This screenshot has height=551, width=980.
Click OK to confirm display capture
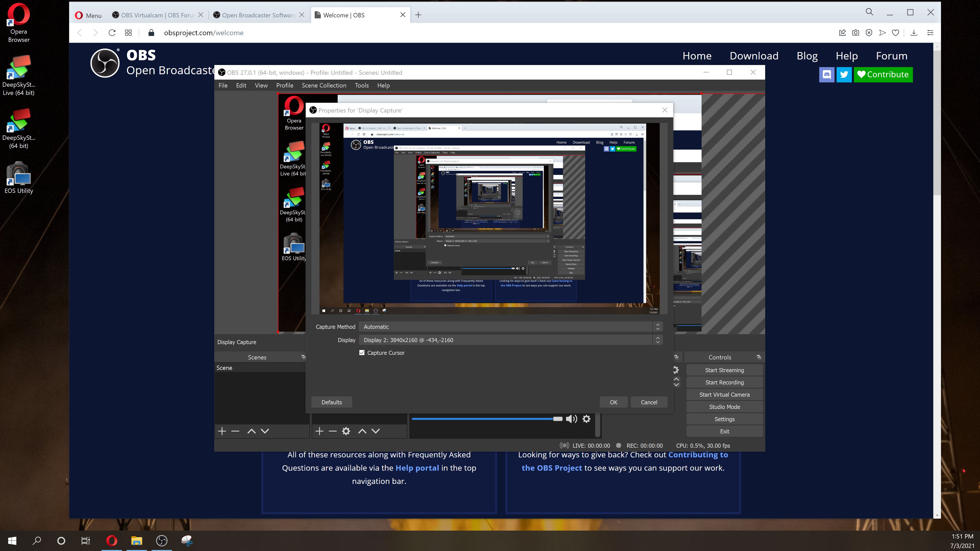tap(614, 402)
